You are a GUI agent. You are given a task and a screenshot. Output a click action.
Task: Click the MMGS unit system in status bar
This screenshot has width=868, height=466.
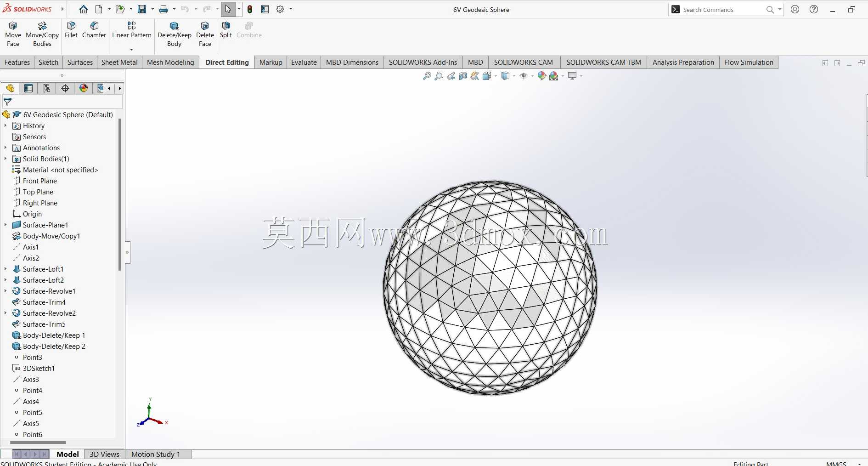pyautogui.click(x=836, y=463)
